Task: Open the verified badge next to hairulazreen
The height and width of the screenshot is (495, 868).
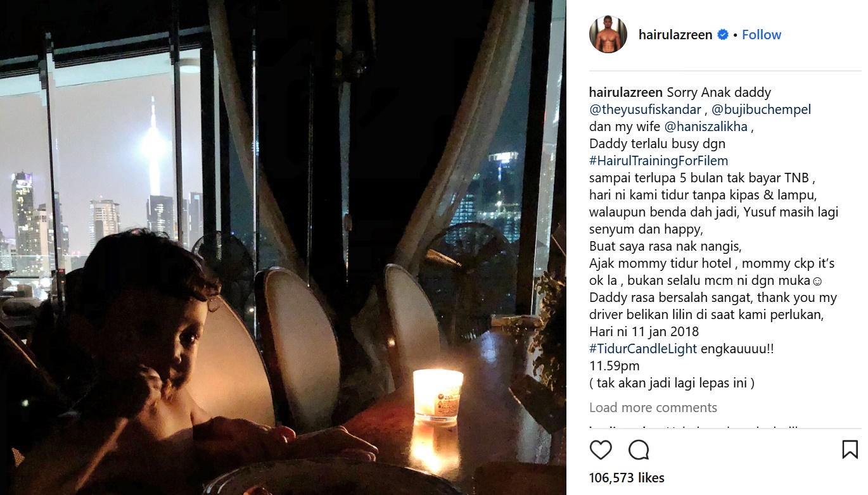Action: [x=722, y=35]
